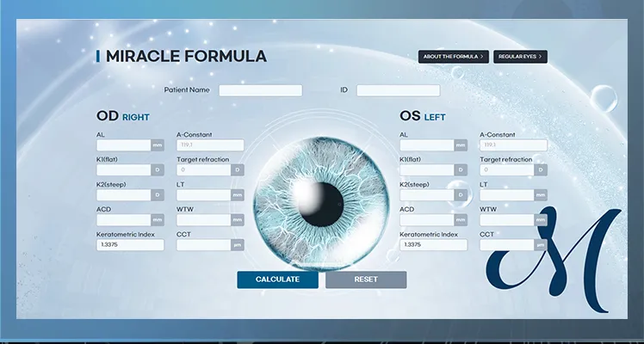
Task: Click the OS ACD input field
Action: pyautogui.click(x=427, y=220)
